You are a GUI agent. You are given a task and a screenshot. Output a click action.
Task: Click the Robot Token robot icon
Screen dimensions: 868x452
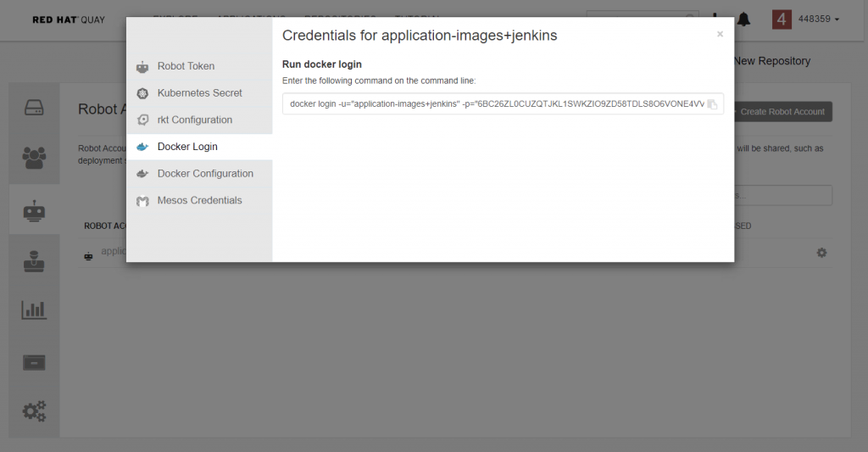coord(142,67)
